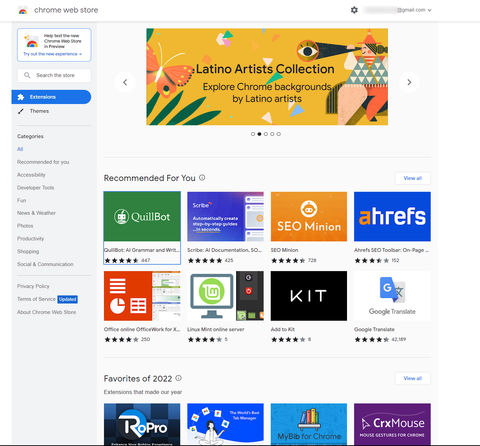Go to previous carousel slide arrow

click(x=125, y=82)
